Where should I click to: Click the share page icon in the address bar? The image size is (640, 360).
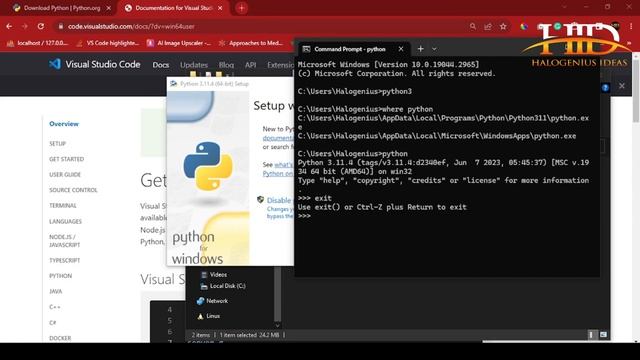(488, 27)
